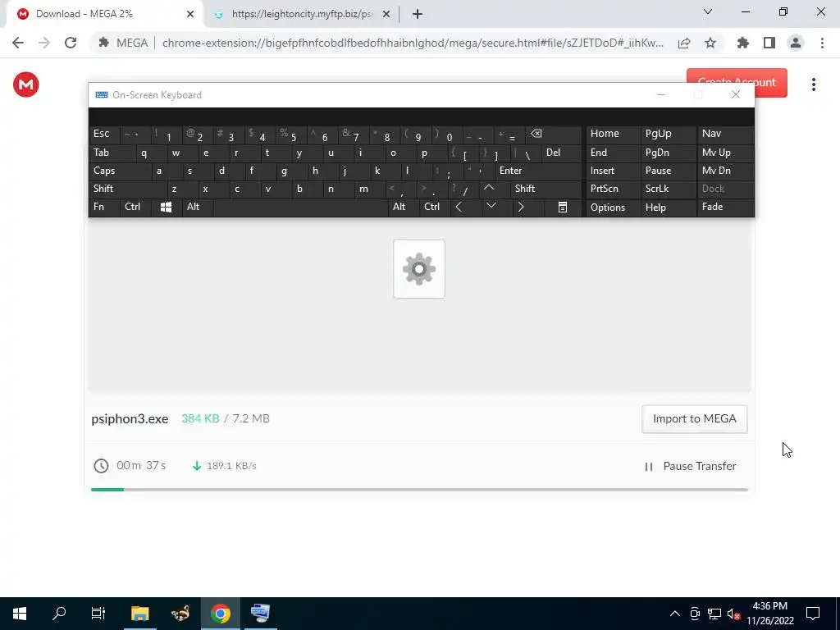Click the muted volume tray icon

pos(733,614)
